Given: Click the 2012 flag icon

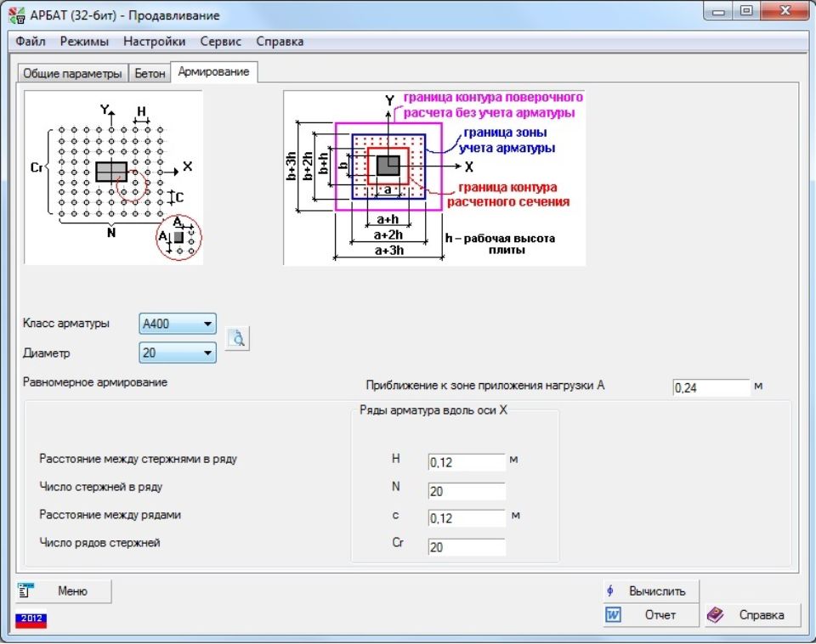Looking at the screenshot, I should pos(30,619).
